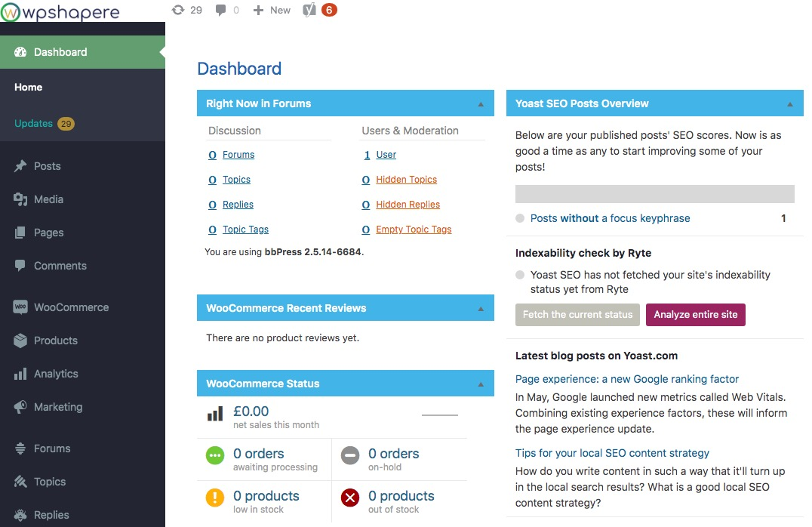Open the Products box icon in sidebar
812x527 pixels.
click(x=20, y=341)
